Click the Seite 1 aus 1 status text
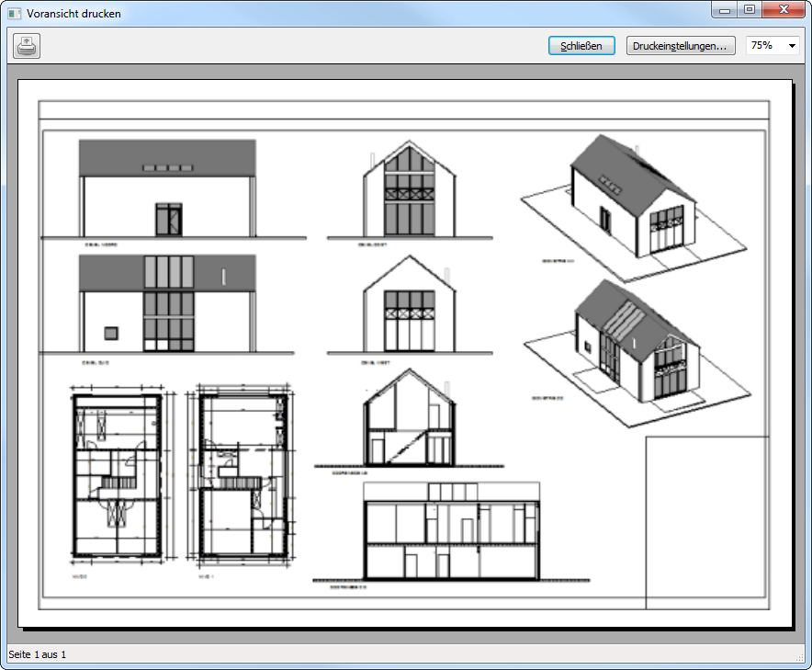The width and height of the screenshot is (812, 670). pyautogui.click(x=38, y=654)
